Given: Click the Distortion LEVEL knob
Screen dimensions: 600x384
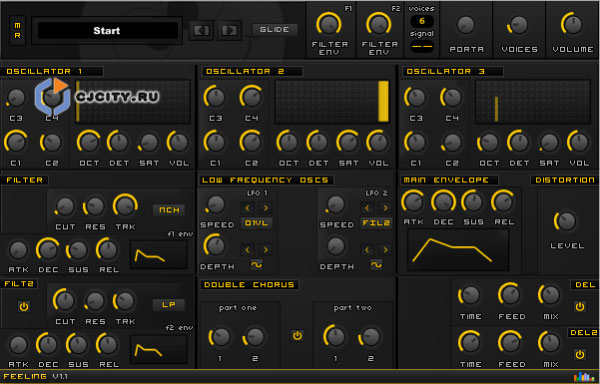Looking at the screenshot, I should pyautogui.click(x=566, y=221).
